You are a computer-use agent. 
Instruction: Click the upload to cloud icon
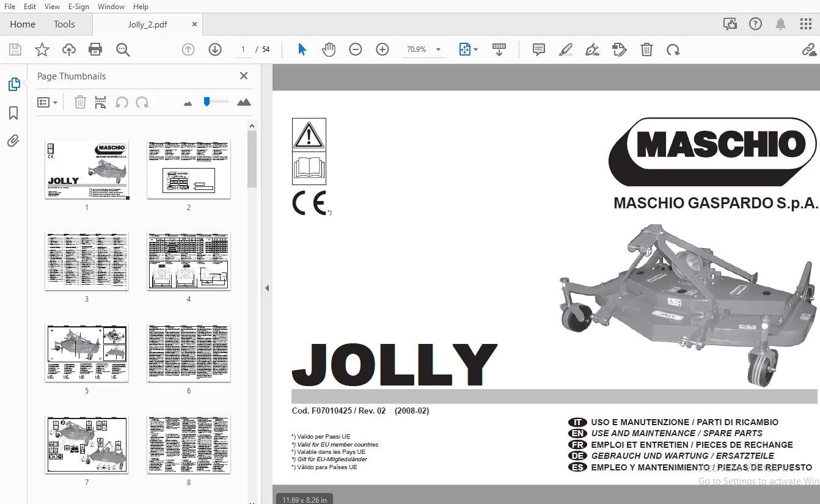point(69,49)
